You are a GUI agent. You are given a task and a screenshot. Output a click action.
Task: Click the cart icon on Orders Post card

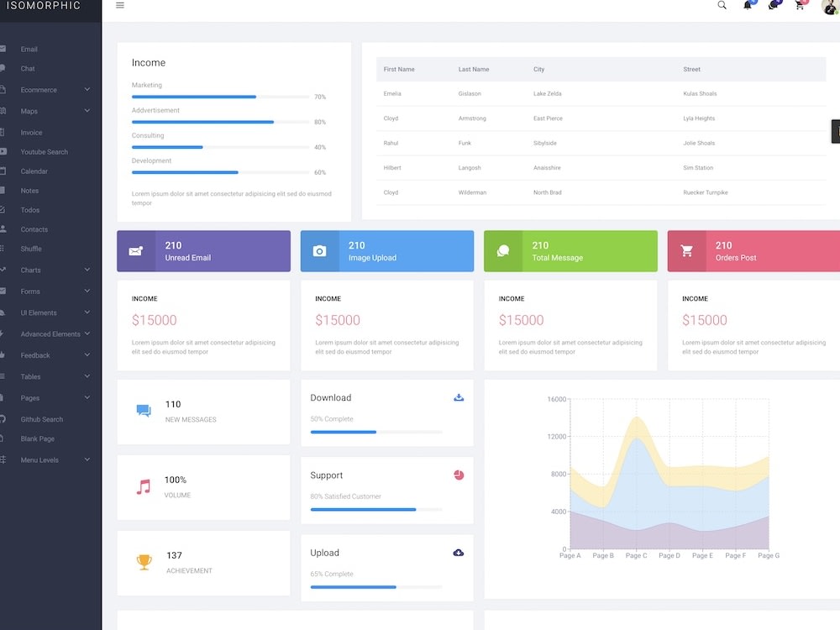click(687, 250)
